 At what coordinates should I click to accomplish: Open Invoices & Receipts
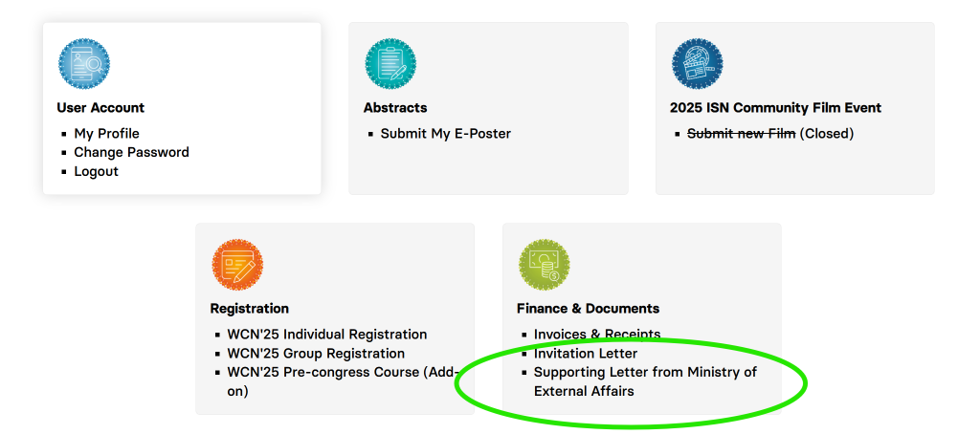pos(596,335)
